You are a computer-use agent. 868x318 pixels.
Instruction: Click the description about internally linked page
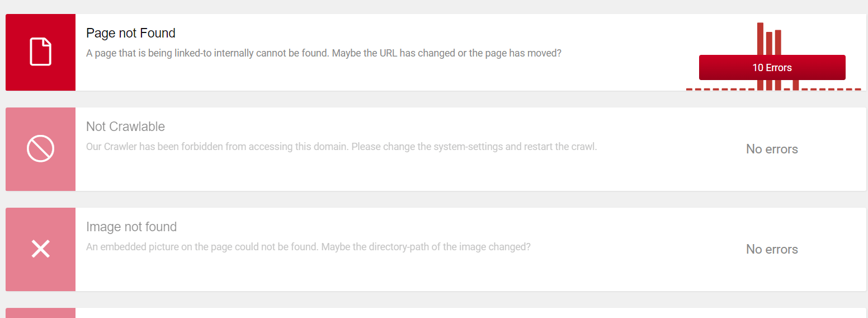pyautogui.click(x=324, y=53)
